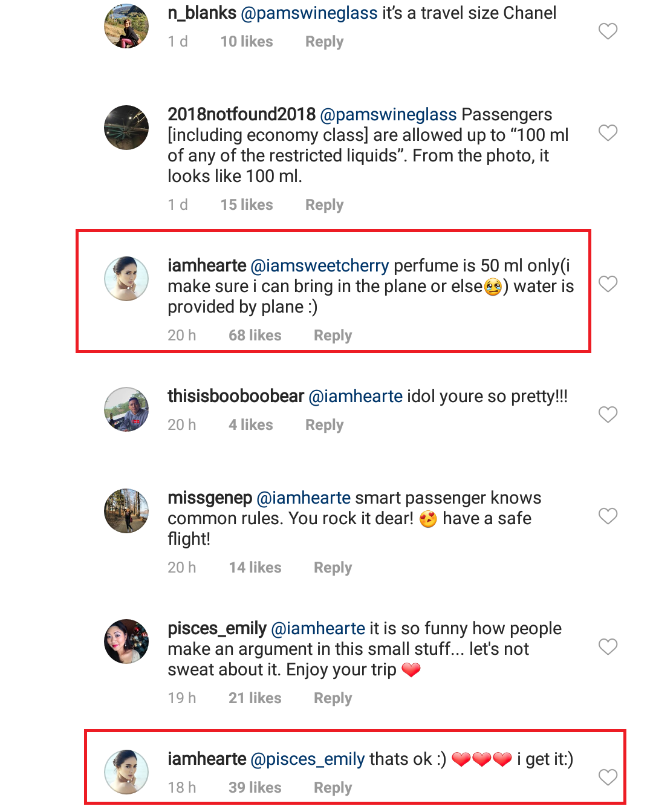Show 15 likes on 2018notfound2018's comment
This screenshot has width=653, height=812.
coord(246,205)
